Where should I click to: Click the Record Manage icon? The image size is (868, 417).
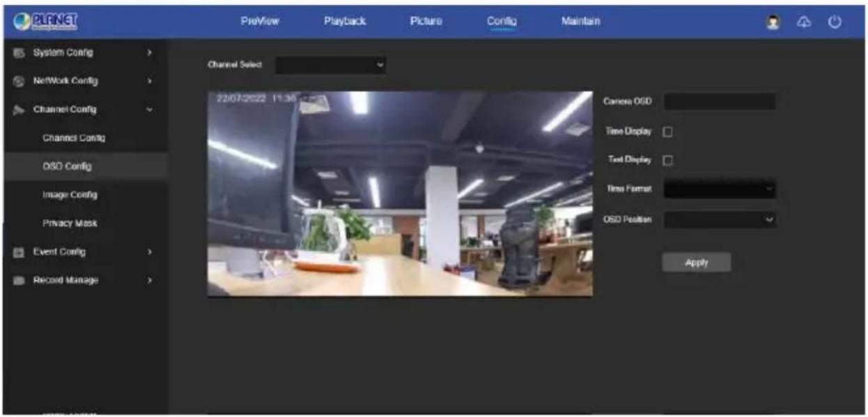20,281
